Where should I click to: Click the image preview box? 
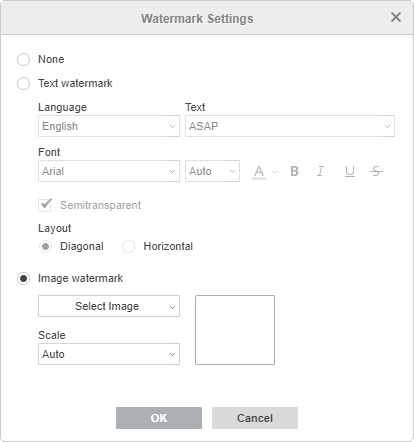(x=235, y=330)
